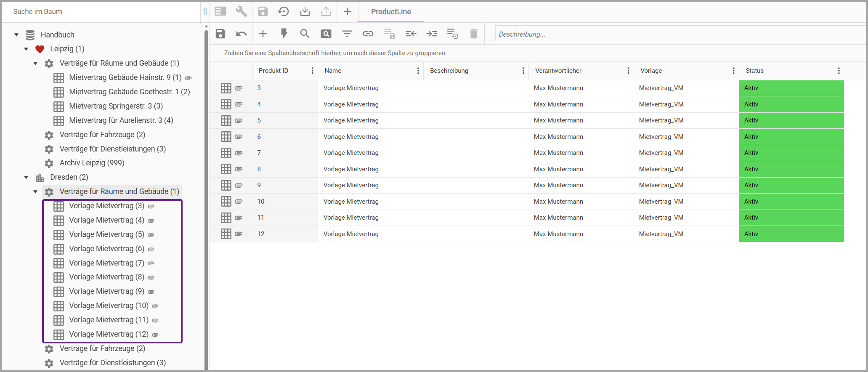Click the chain link icon in toolbar
This screenshot has height=372, width=868.
tap(368, 34)
